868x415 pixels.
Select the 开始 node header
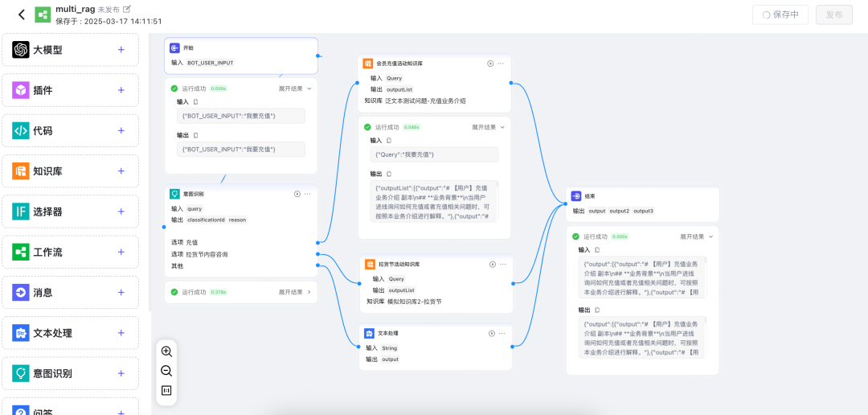pos(241,48)
